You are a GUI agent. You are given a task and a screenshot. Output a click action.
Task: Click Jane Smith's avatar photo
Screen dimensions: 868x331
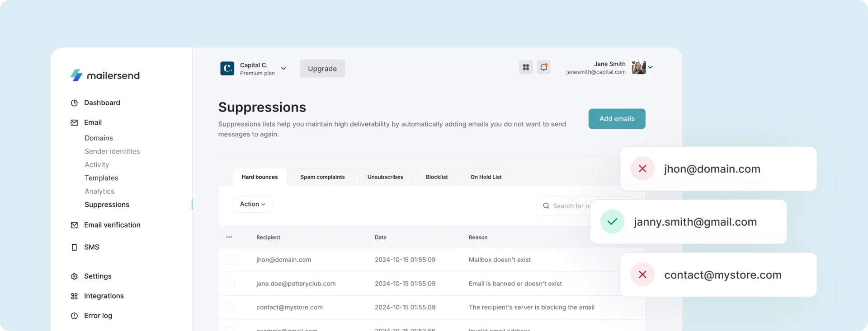[639, 67]
